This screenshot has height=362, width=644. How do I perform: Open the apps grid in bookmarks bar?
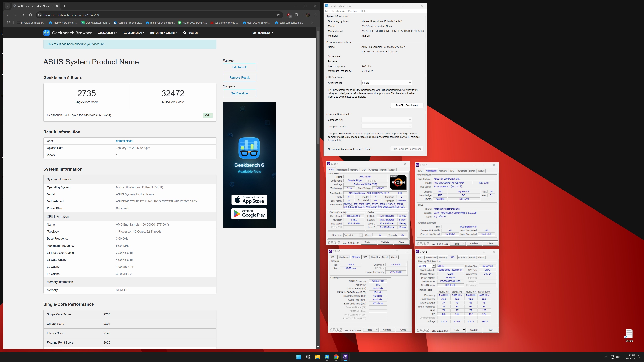(x=9, y=23)
